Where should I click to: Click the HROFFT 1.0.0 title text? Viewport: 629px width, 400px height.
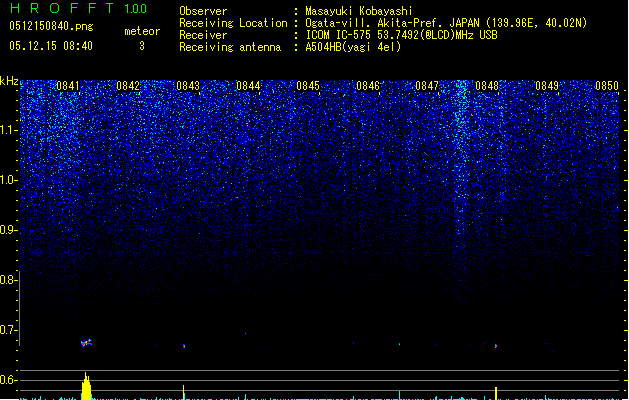79,8
